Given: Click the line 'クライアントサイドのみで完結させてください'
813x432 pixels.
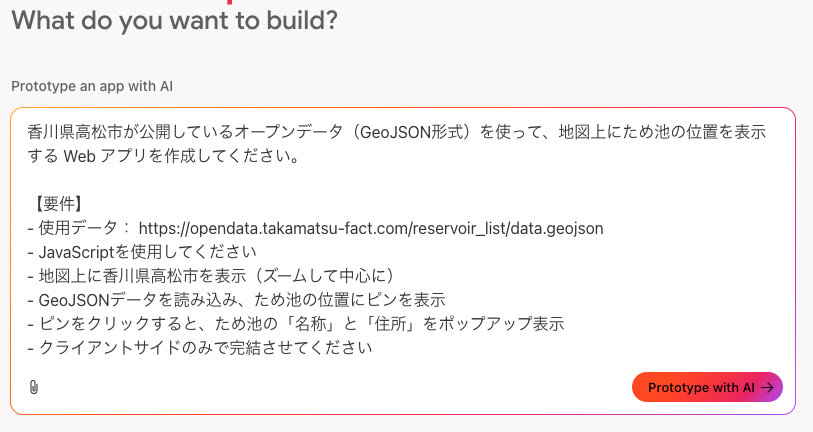Looking at the screenshot, I should click(200, 347).
